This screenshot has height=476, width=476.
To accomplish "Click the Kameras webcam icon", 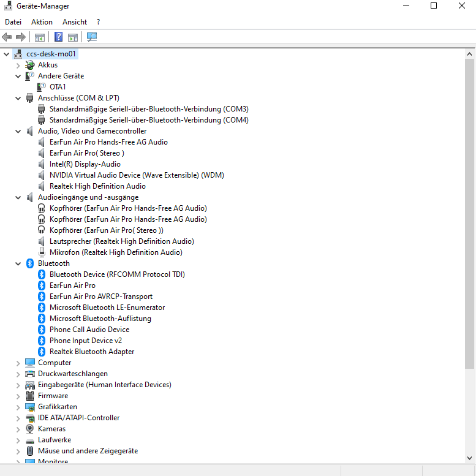I will pos(30,429).
